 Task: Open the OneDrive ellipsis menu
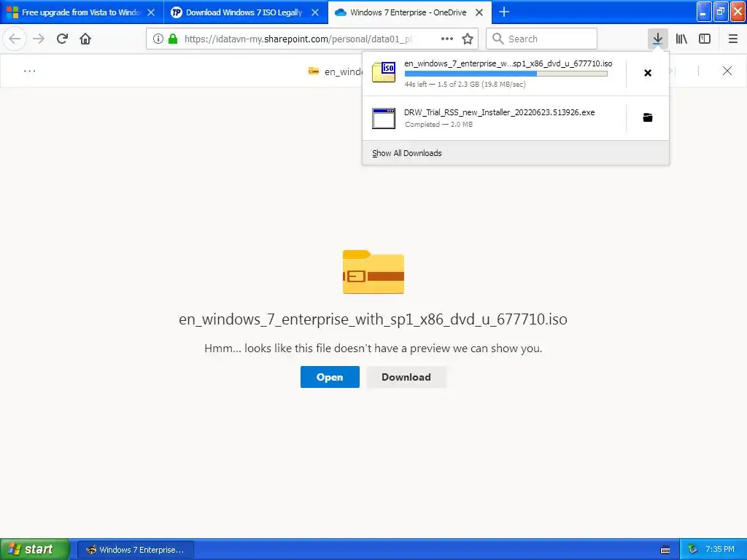tap(29, 71)
